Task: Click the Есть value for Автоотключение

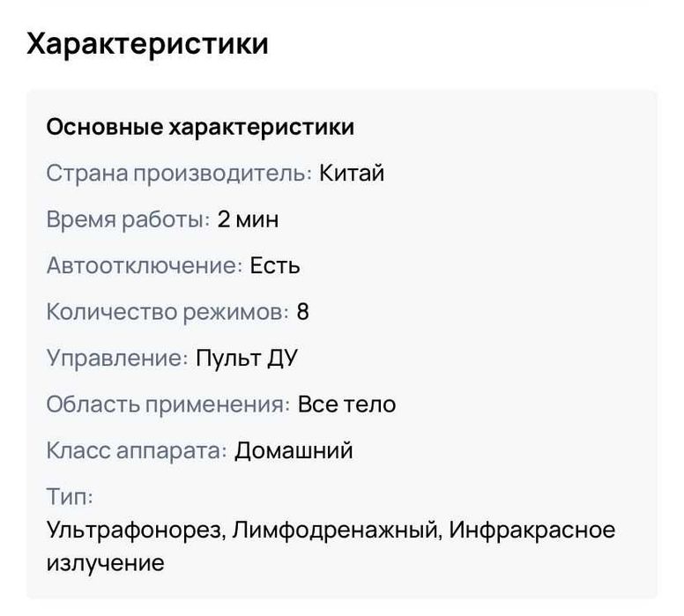Action: tap(275, 265)
